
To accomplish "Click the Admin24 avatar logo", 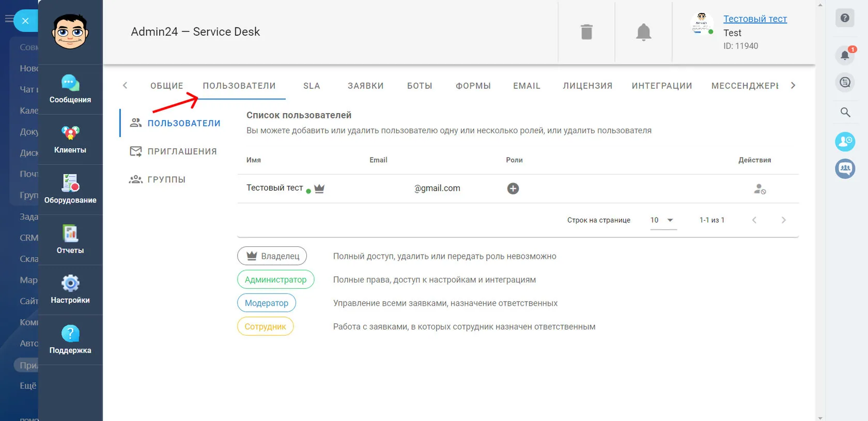I will tap(70, 32).
